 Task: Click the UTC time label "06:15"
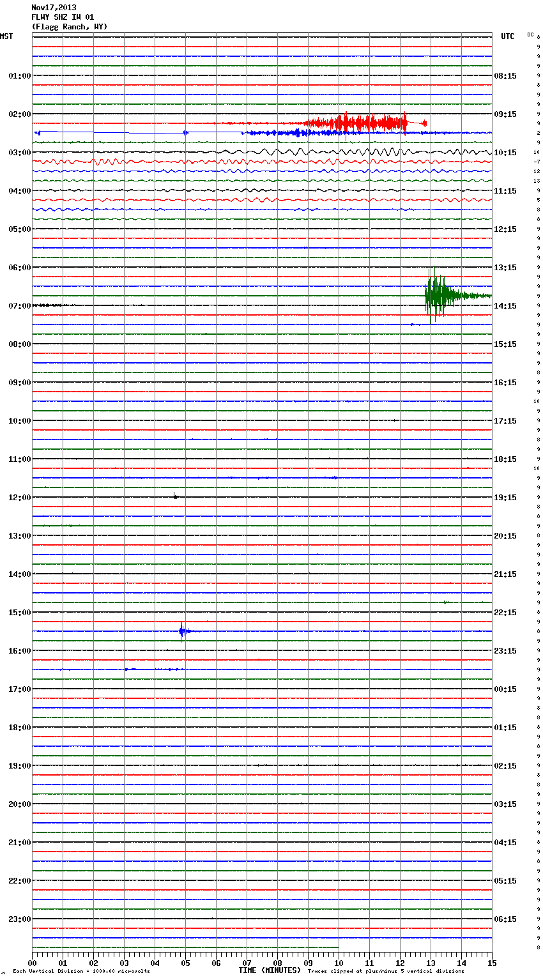click(x=505, y=919)
